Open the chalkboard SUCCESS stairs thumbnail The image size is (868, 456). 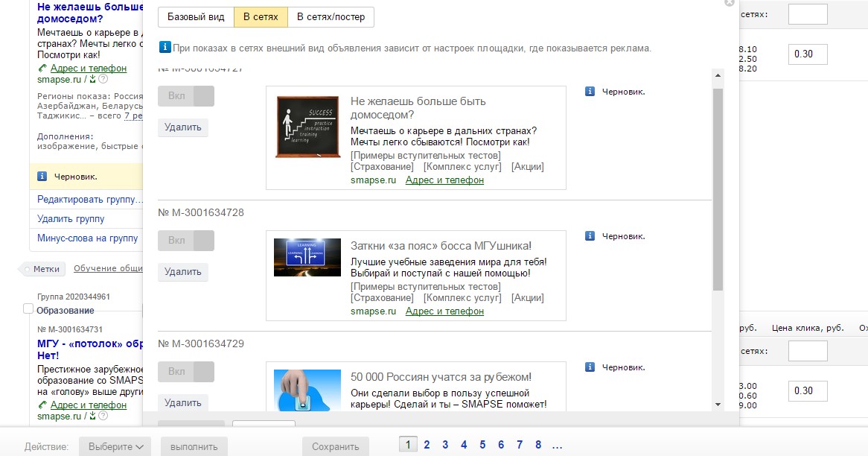coord(307,127)
